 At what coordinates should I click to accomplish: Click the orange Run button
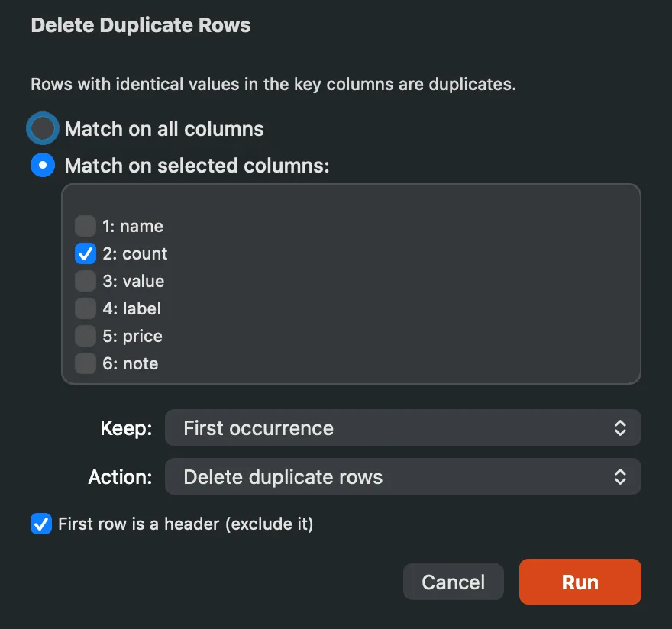(x=580, y=582)
